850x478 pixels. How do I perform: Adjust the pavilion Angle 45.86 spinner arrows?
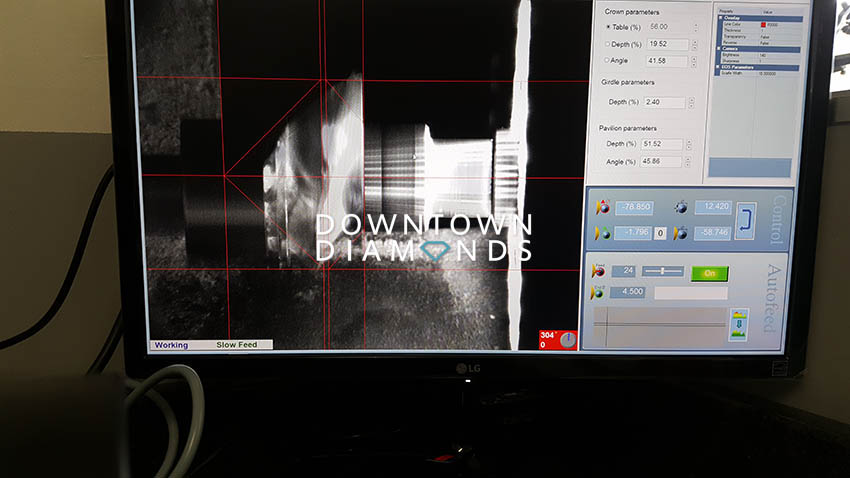[x=687, y=162]
